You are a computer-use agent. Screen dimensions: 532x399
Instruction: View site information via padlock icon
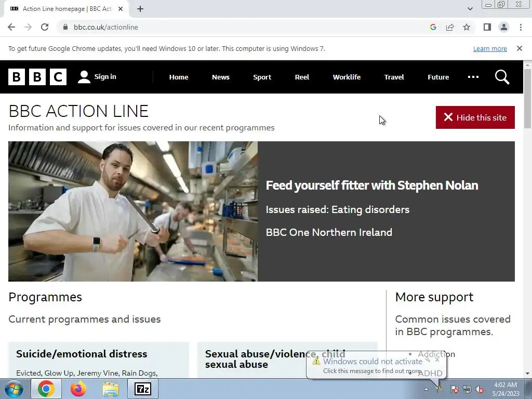point(65,27)
